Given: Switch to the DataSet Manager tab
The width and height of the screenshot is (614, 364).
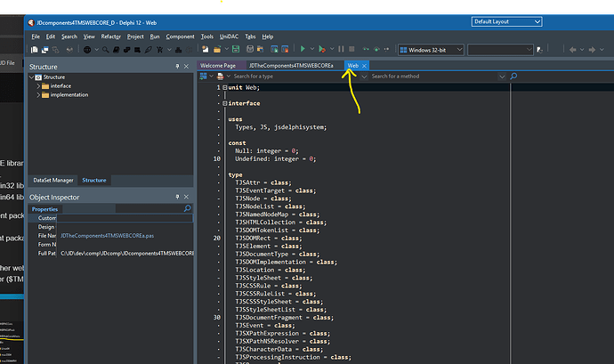Looking at the screenshot, I should pyautogui.click(x=53, y=180).
